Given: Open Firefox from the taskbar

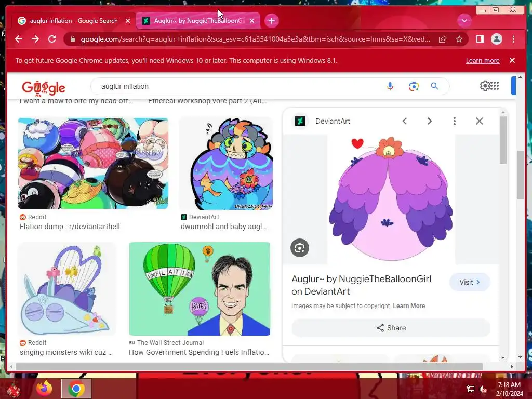Looking at the screenshot, I should point(45,389).
